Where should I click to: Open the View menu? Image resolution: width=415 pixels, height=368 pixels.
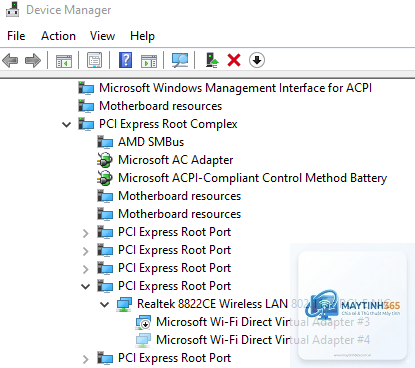click(102, 36)
